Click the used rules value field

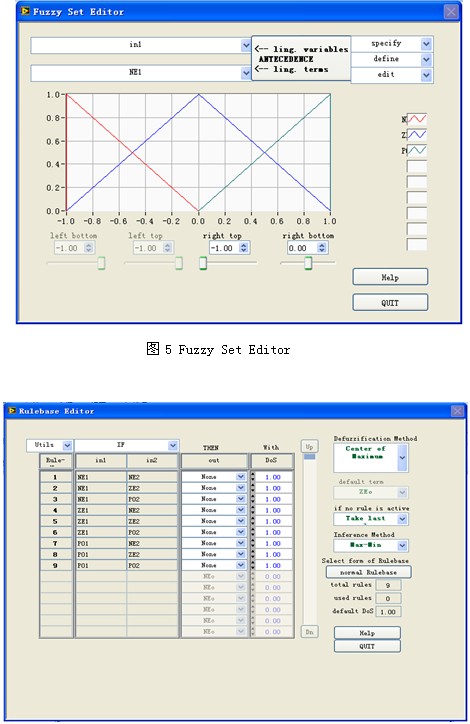[x=388, y=598]
